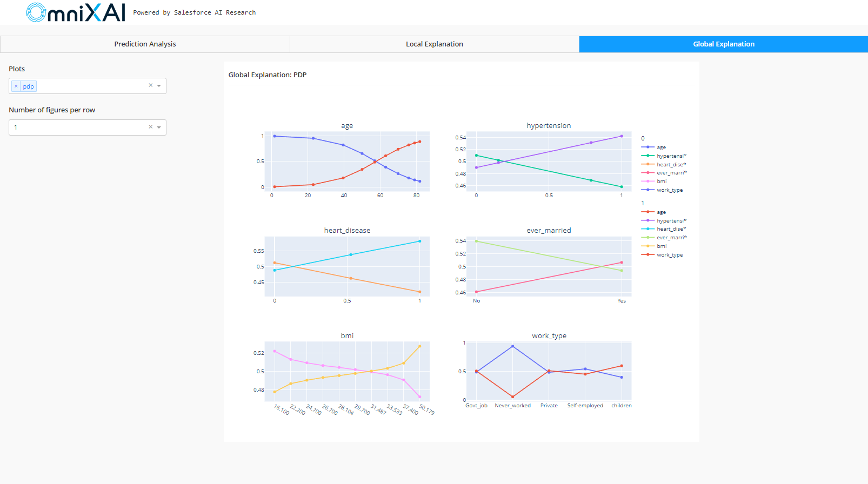Toggle class 0 bmi legend entry
The image size is (868, 484).
654,181
